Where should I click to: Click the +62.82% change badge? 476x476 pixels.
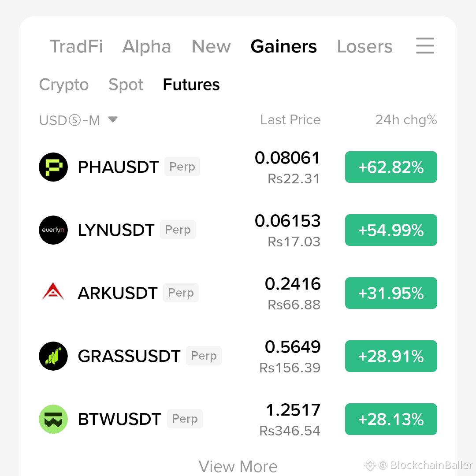click(x=391, y=167)
